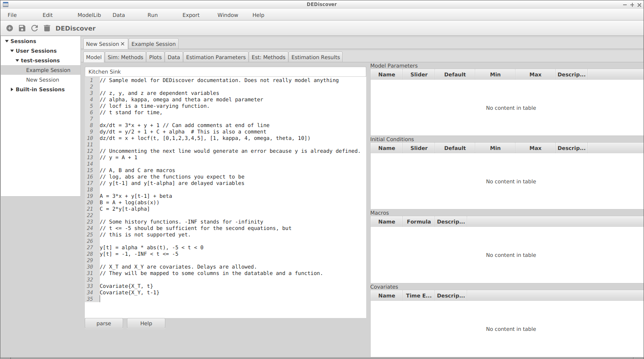Collapse the User Sessions tree node
644x359 pixels.
pos(12,51)
